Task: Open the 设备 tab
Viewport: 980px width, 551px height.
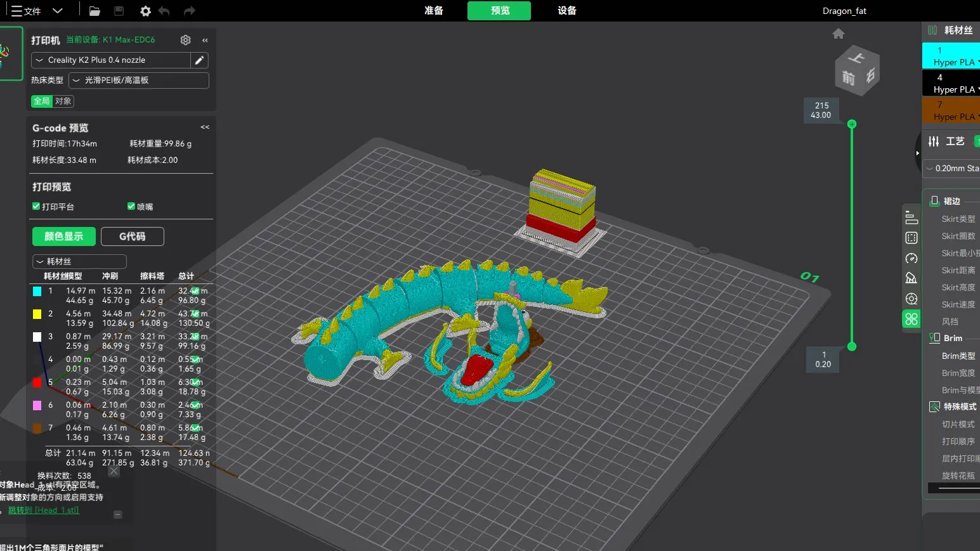Action: (x=566, y=11)
